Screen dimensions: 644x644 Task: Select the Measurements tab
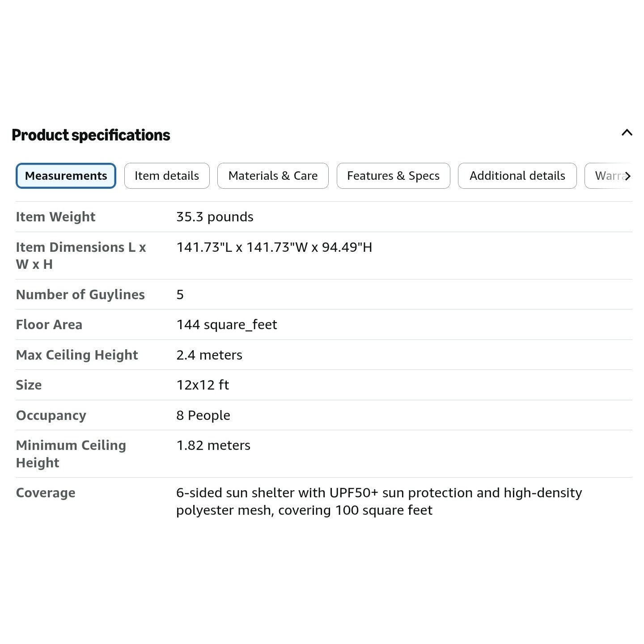pos(66,176)
